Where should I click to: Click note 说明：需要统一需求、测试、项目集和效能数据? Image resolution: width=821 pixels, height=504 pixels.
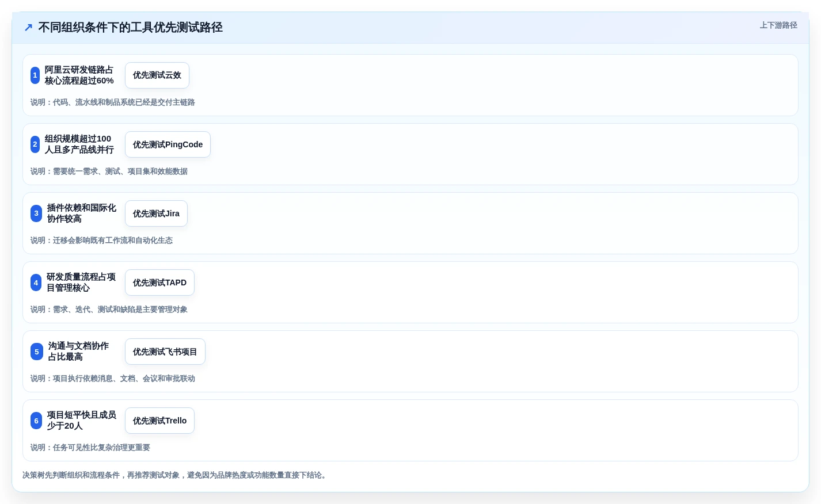pos(109,171)
